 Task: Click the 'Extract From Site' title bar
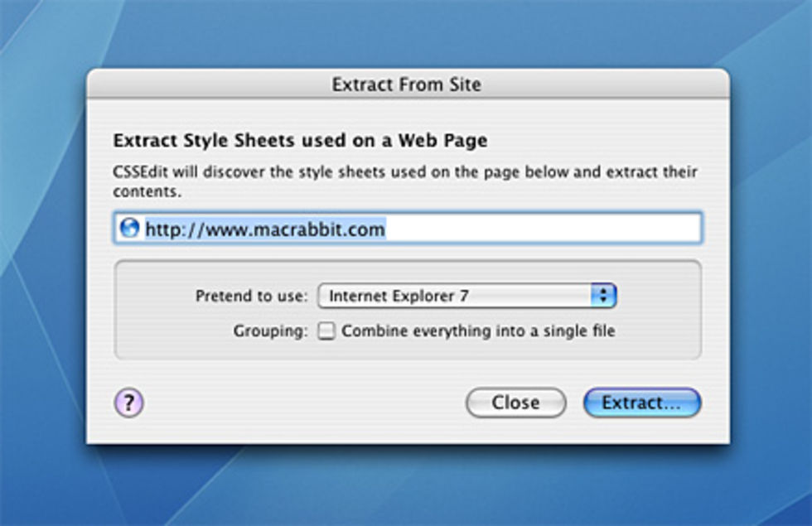tap(406, 84)
